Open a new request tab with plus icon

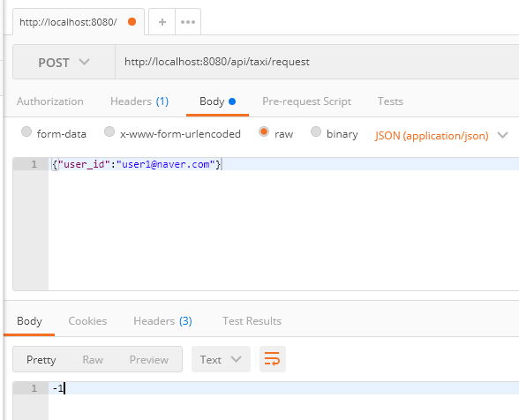(x=162, y=22)
